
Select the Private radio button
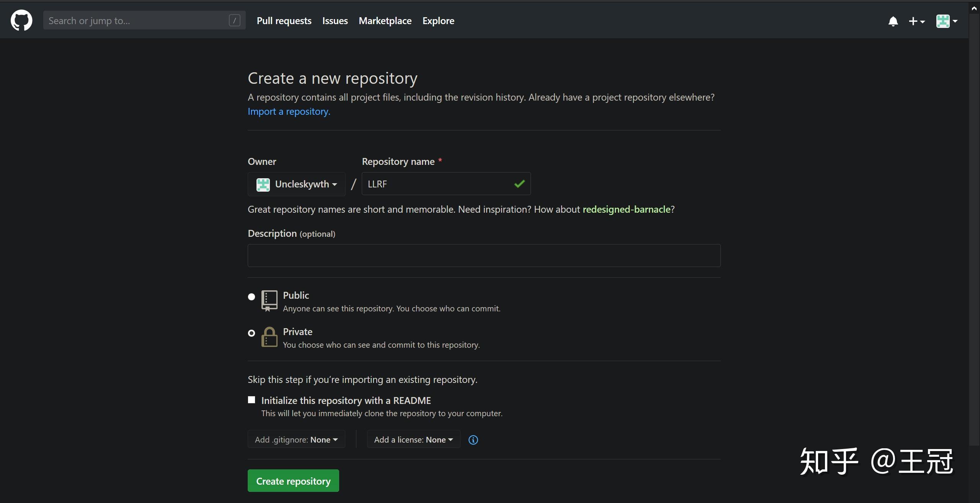[252, 333]
